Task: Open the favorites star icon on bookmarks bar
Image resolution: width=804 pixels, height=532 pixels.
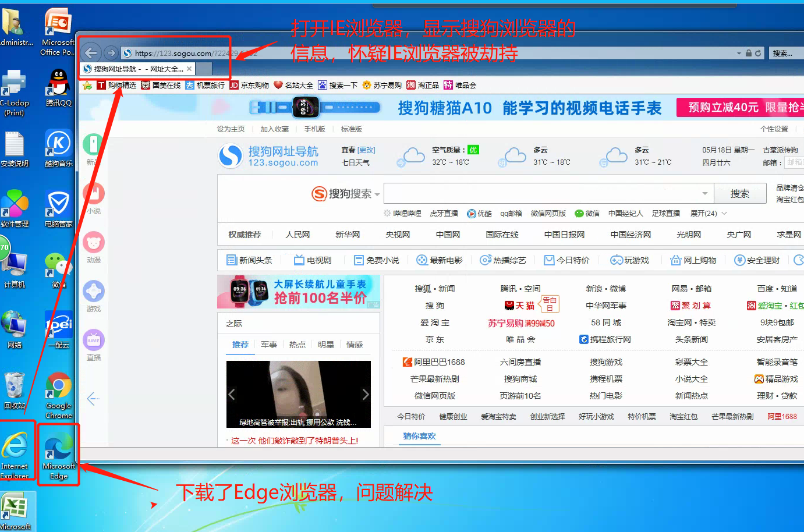Action: pos(87,86)
